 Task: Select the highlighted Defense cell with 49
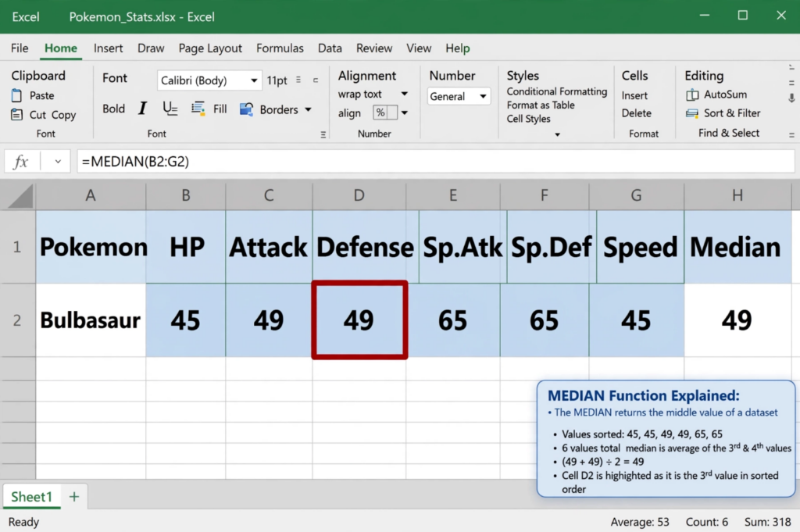pos(359,320)
